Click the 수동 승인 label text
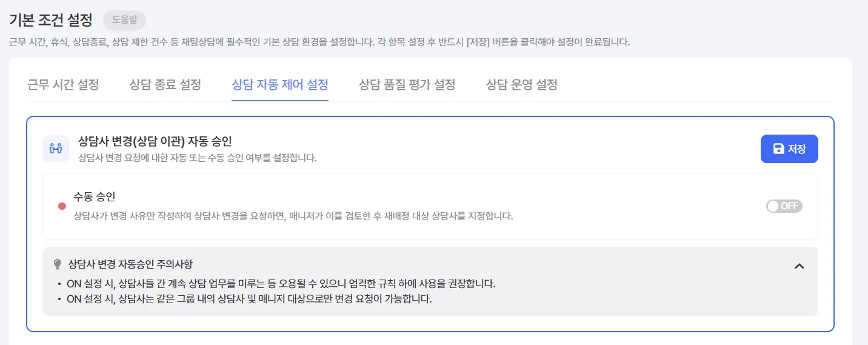Screen dimensions: 868x345 [x=95, y=197]
